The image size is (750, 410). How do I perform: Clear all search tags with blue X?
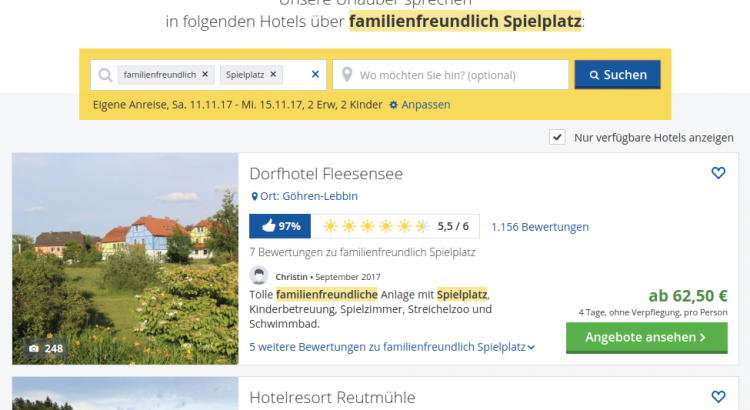(315, 74)
